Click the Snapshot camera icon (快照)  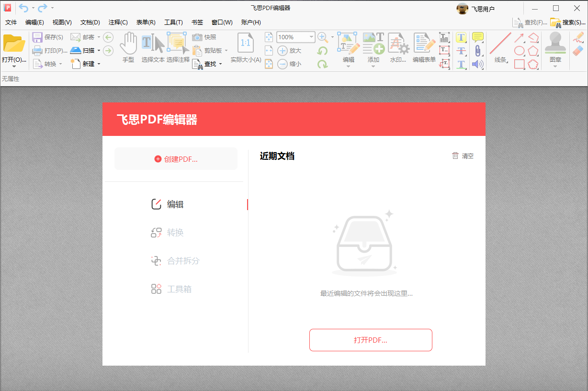pyautogui.click(x=197, y=37)
